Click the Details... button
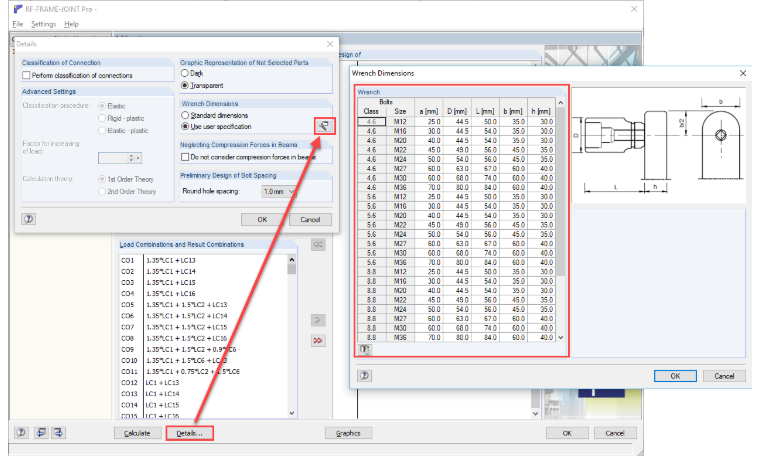 click(190, 433)
